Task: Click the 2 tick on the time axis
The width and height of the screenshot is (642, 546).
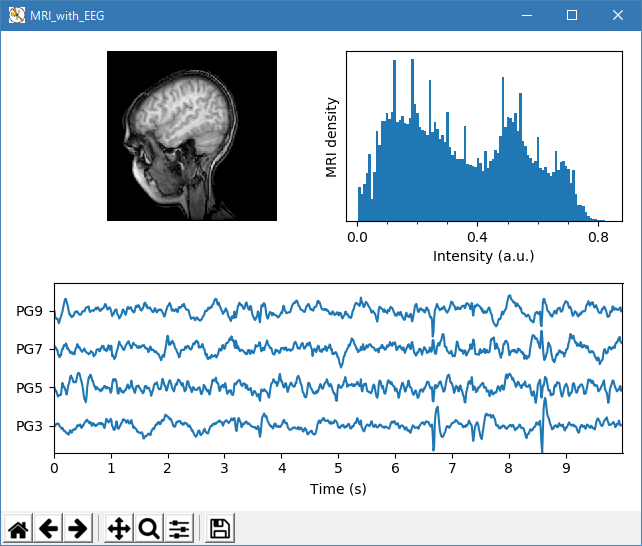Action: coord(167,468)
